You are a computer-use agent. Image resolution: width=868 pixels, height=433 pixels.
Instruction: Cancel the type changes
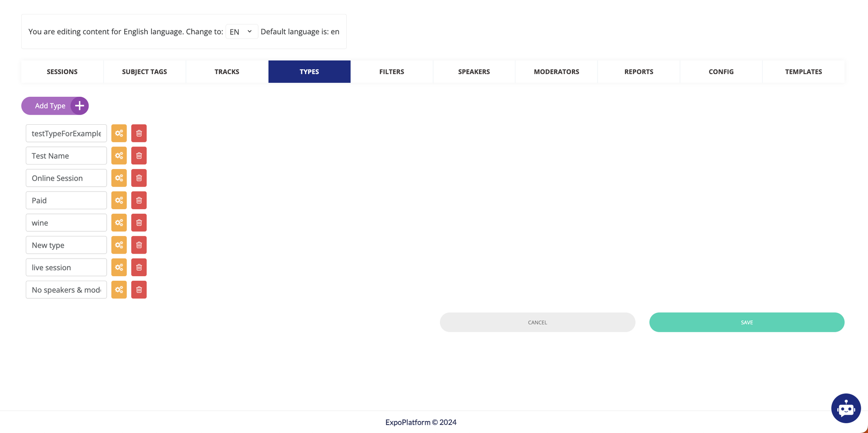[x=537, y=322]
